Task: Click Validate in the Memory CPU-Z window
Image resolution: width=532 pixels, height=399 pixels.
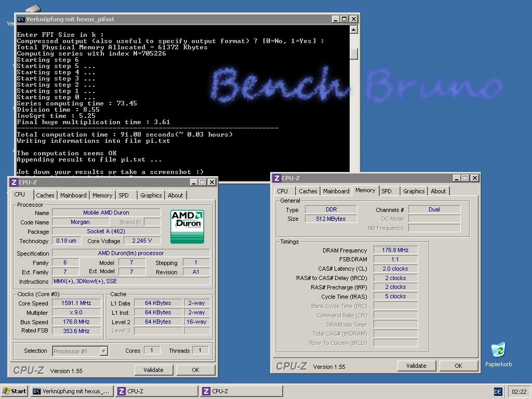Action: tap(416, 366)
